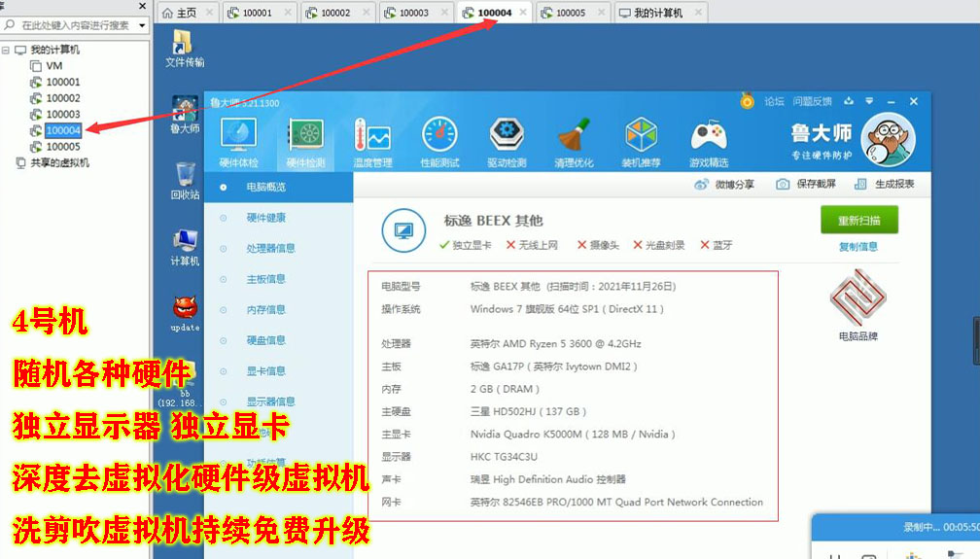Image resolution: width=980 pixels, height=559 pixels.
Task: Click the monitor icon beside 标逸 BEEX
Action: tap(403, 230)
